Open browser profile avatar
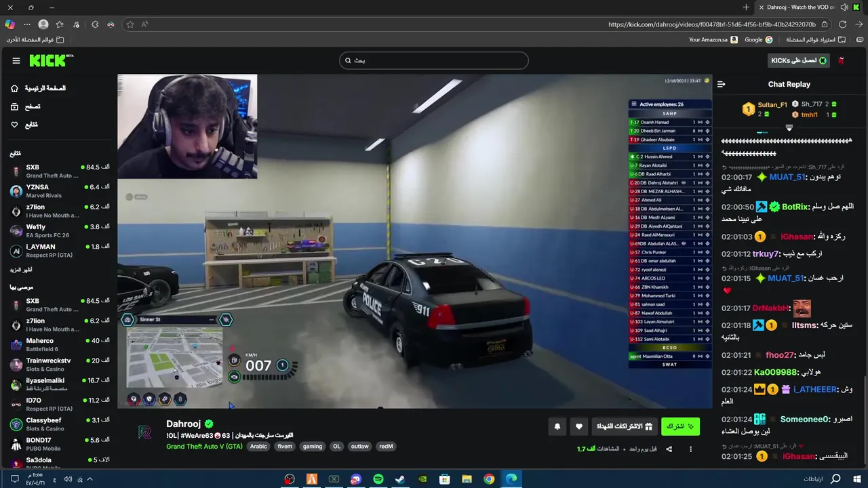Image resolution: width=868 pixels, height=488 pixels. [x=43, y=24]
